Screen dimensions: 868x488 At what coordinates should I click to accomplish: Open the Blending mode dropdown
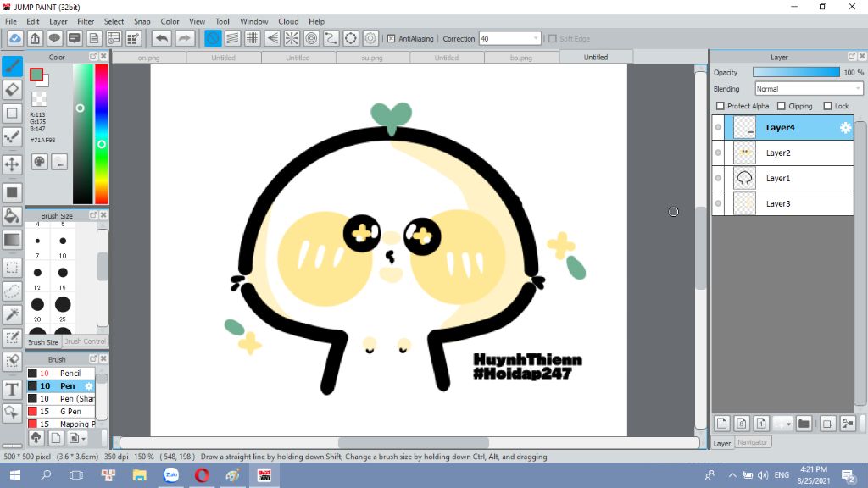(809, 88)
